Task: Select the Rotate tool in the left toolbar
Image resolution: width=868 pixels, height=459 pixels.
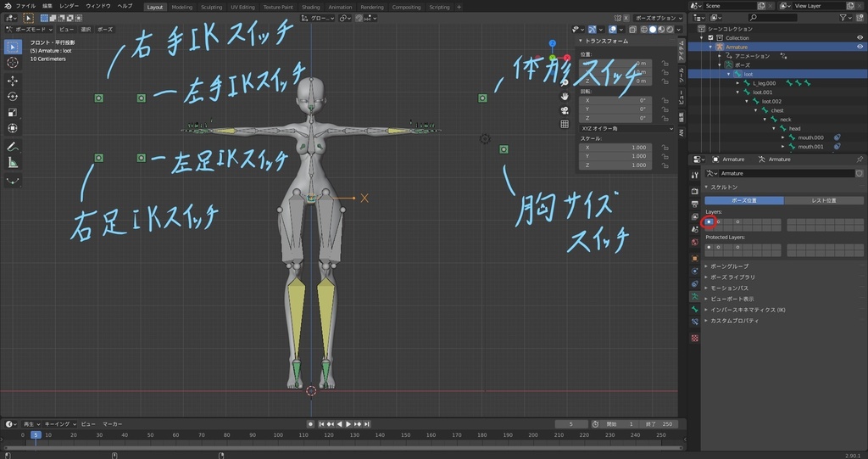Action: pos(13,97)
